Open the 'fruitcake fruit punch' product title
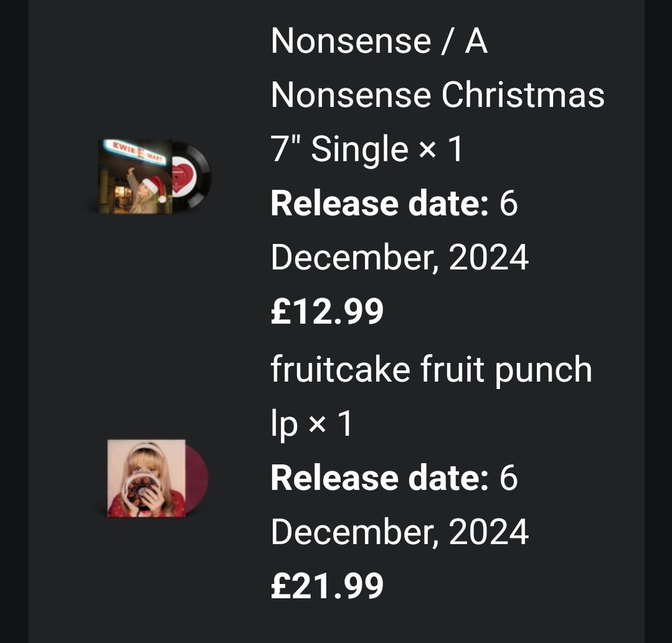This screenshot has height=643, width=672. point(431,370)
